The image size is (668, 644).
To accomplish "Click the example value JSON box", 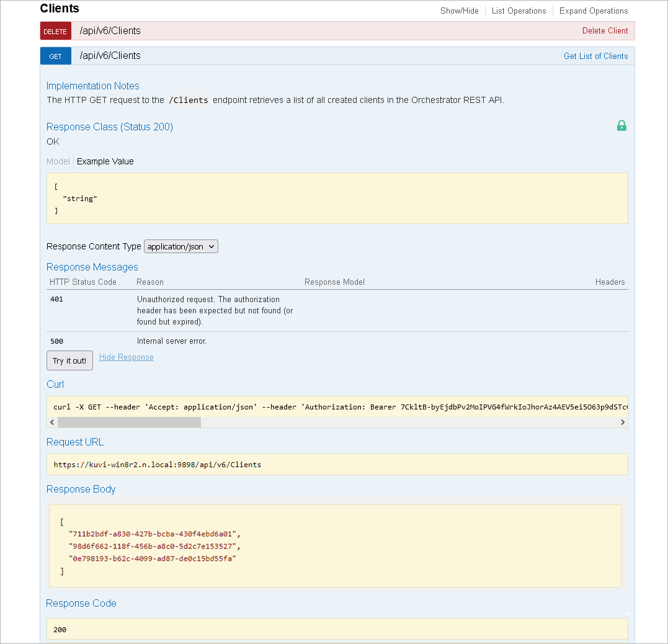I will coord(337,198).
